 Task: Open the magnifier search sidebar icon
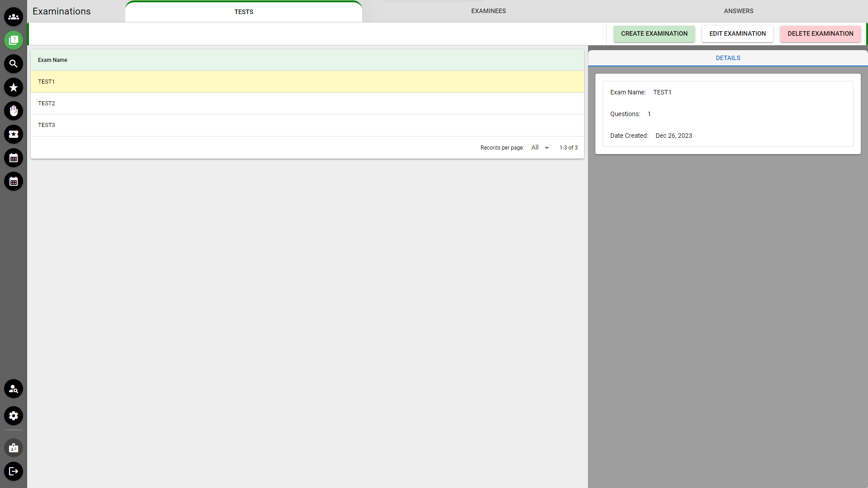(x=14, y=64)
